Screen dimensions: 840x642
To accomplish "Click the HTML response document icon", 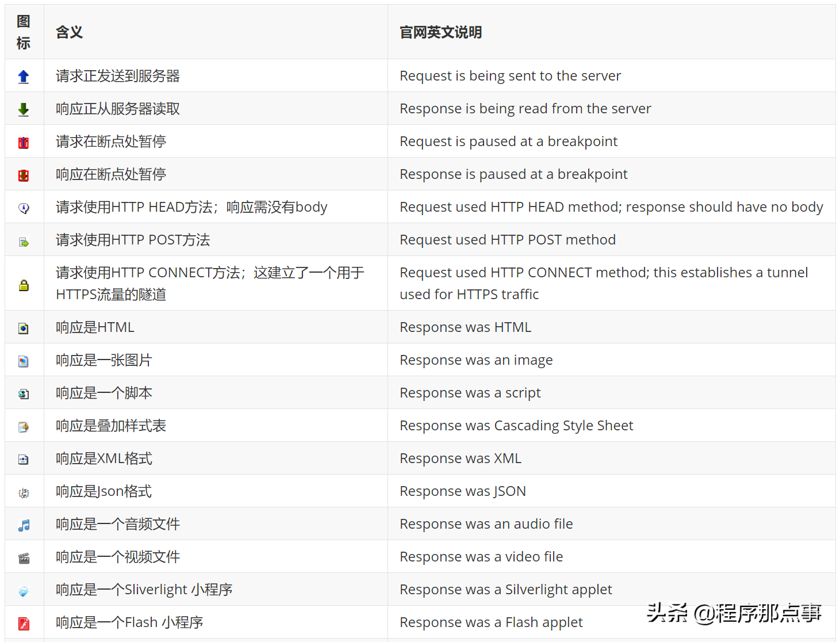I will tap(24, 327).
